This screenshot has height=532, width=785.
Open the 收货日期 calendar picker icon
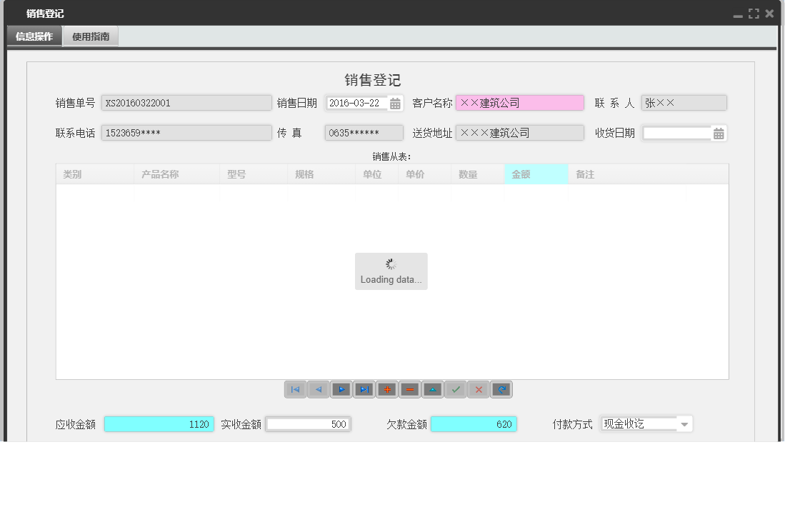718,132
